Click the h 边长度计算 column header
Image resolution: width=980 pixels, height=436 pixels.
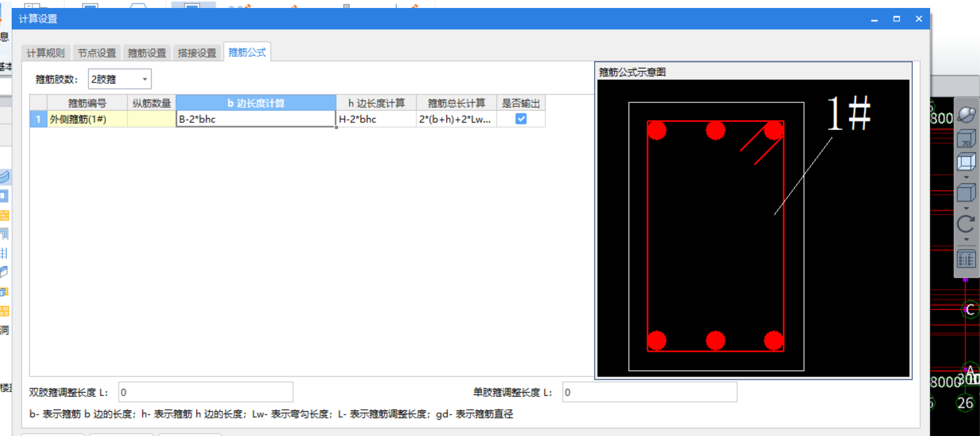[x=376, y=103]
